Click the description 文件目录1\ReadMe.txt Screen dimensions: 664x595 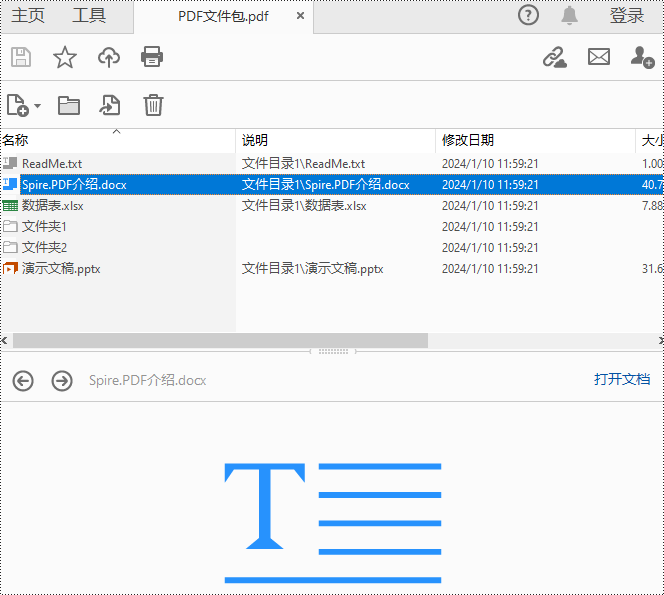[303, 163]
